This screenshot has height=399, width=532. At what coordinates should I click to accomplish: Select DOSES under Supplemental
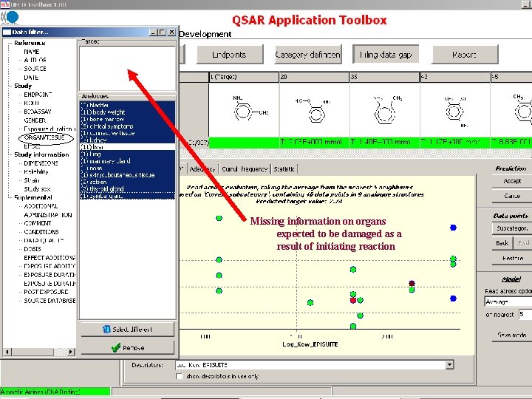33,249
